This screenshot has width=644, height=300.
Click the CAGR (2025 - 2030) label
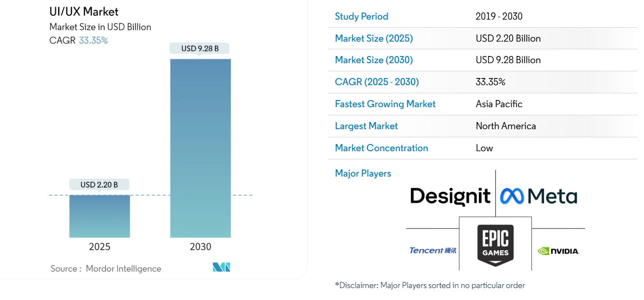[377, 82]
